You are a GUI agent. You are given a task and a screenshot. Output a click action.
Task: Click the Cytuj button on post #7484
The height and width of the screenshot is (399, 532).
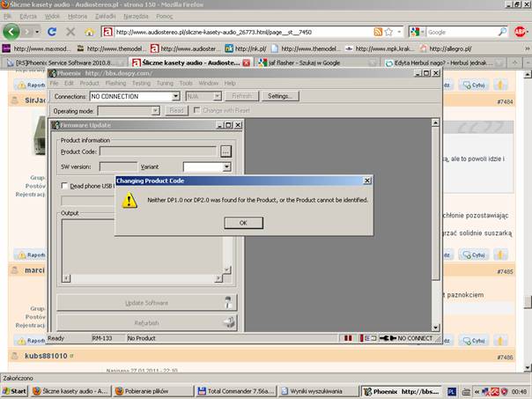coord(474,85)
